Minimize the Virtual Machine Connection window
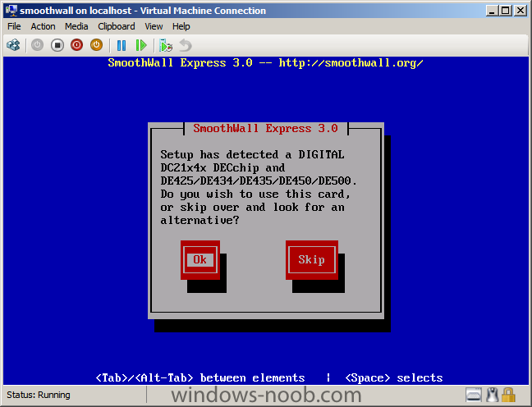 [492, 11]
